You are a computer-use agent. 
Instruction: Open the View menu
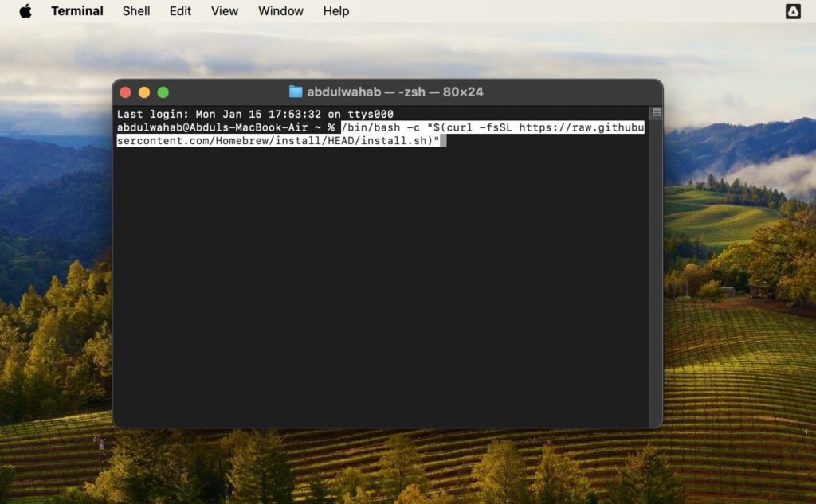224,11
